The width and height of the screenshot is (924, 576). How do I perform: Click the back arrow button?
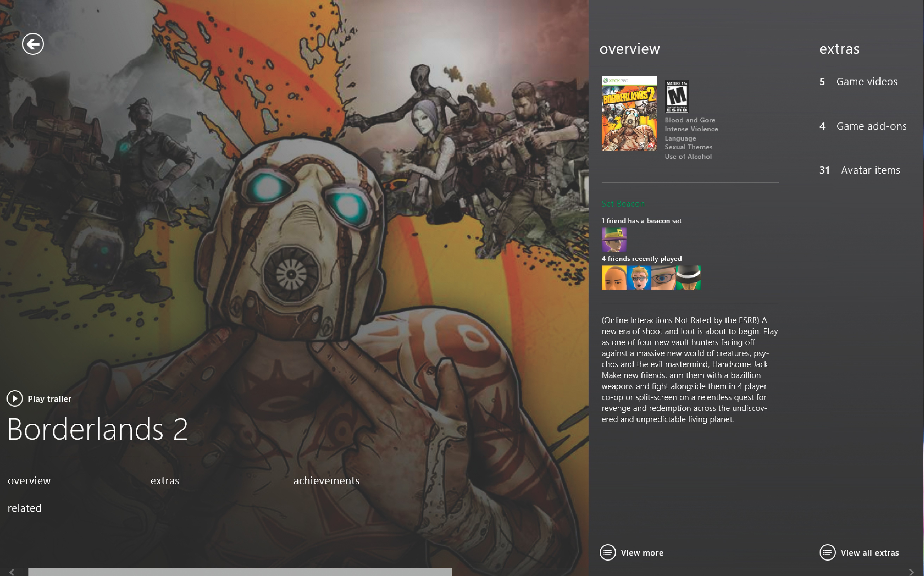coord(33,44)
